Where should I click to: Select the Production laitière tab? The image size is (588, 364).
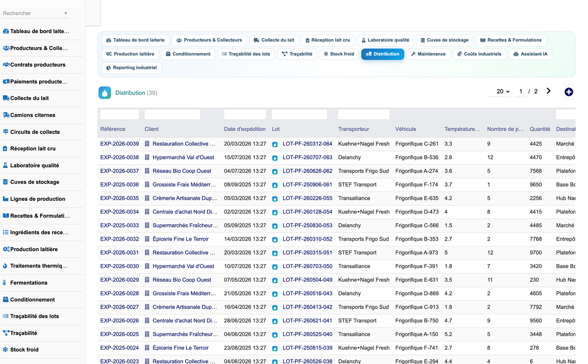pyautogui.click(x=130, y=54)
